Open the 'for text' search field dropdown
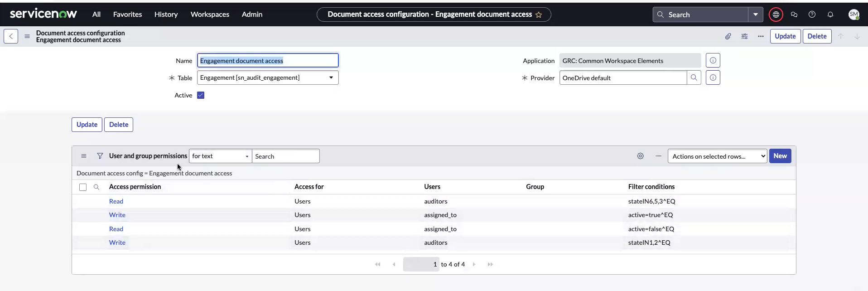 (x=220, y=156)
